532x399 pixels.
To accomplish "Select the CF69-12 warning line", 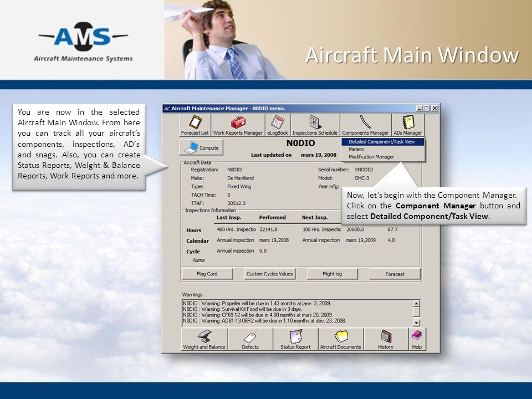I will [258, 315].
